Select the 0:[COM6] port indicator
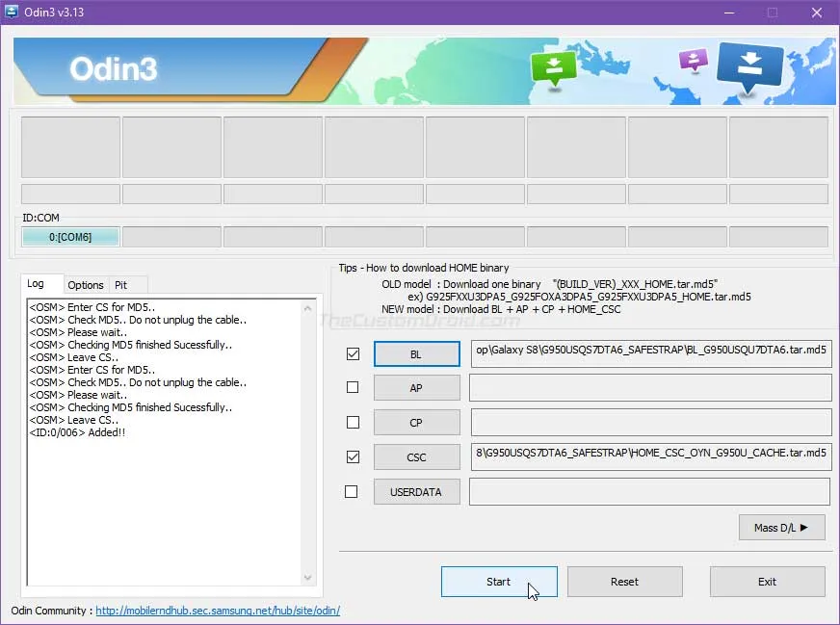The image size is (840, 625). pos(70,237)
